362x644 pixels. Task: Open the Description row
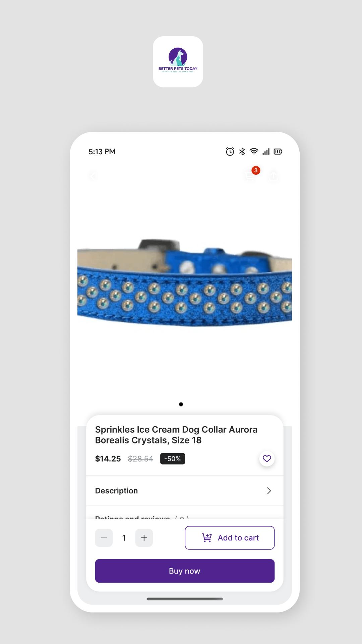point(185,491)
